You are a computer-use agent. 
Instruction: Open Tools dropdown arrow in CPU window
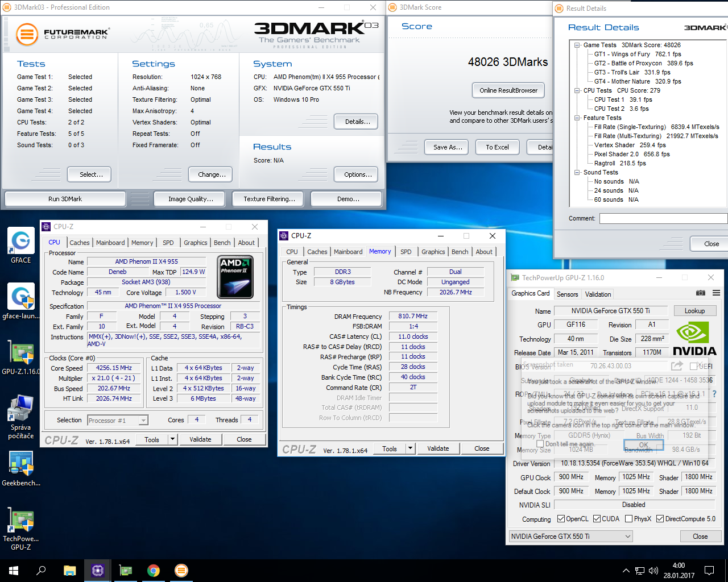173,439
